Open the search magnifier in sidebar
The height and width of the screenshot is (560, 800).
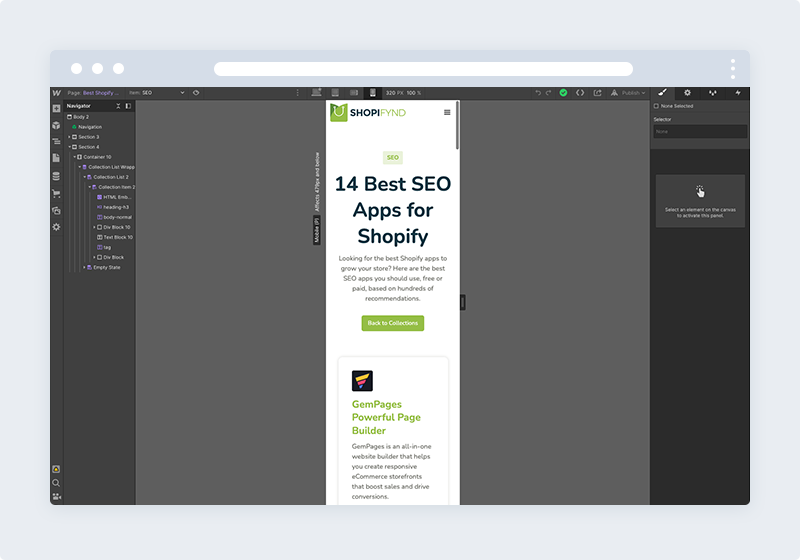(x=56, y=483)
